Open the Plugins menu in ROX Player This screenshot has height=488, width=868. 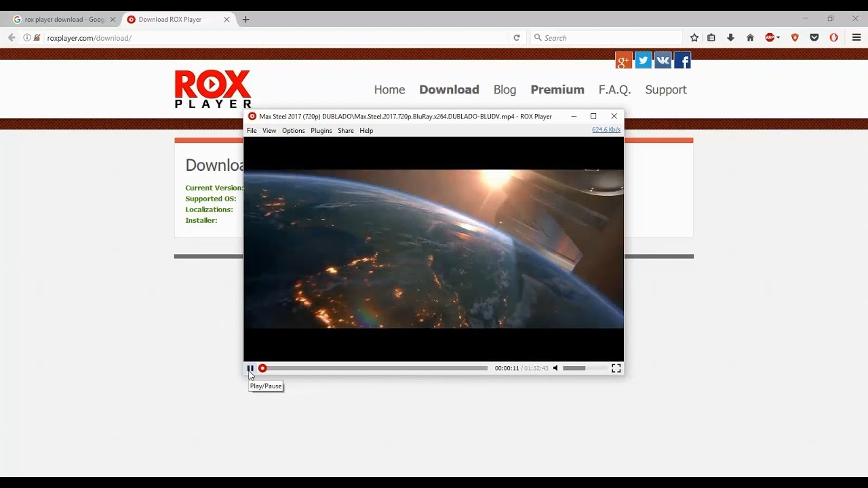321,130
